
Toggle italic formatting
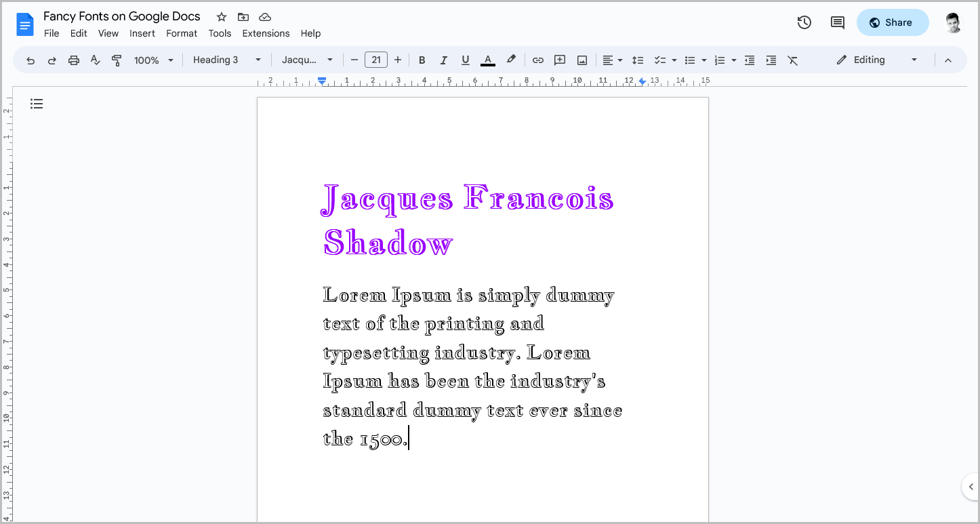[x=443, y=60]
